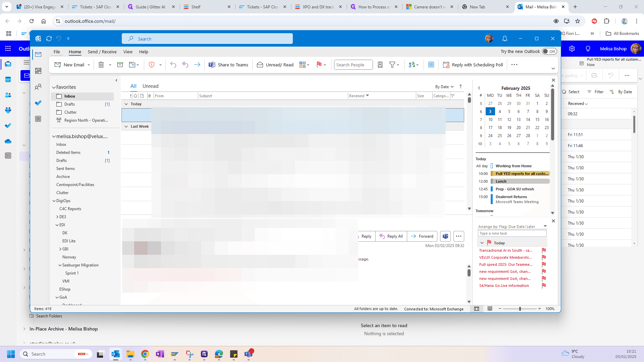
Task: Open the New Email dropdown arrow
Action: pos(89,65)
